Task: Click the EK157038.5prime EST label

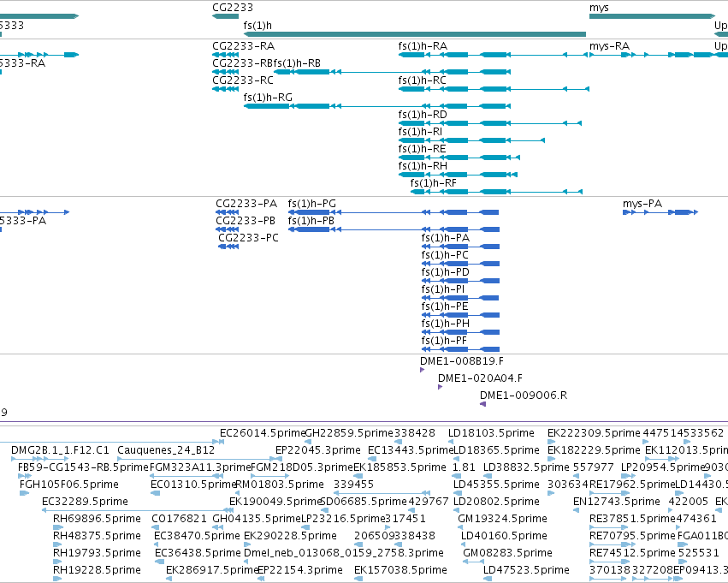Action: coord(400,570)
